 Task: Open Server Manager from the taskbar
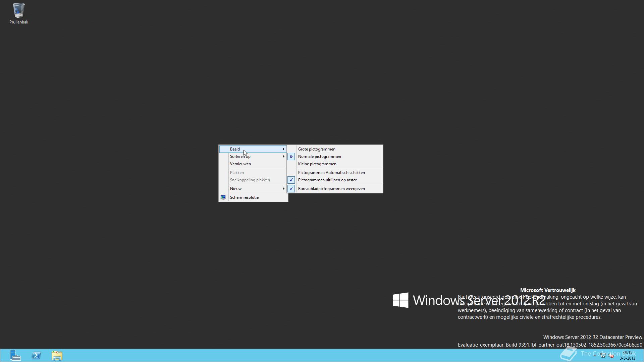click(x=15, y=355)
